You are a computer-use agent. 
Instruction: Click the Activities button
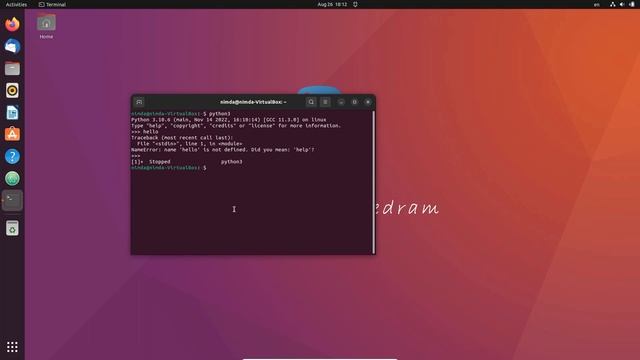(x=16, y=4)
